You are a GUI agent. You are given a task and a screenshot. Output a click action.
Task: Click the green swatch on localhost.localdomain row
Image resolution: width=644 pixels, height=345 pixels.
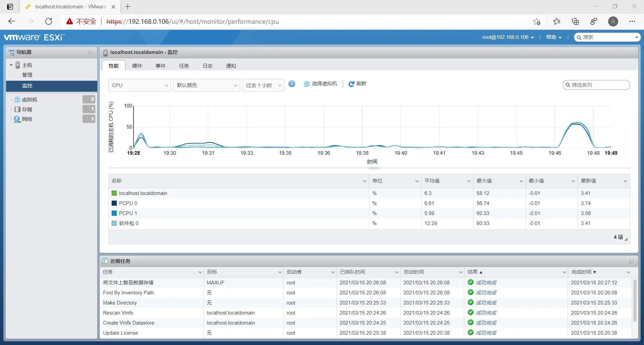114,193
